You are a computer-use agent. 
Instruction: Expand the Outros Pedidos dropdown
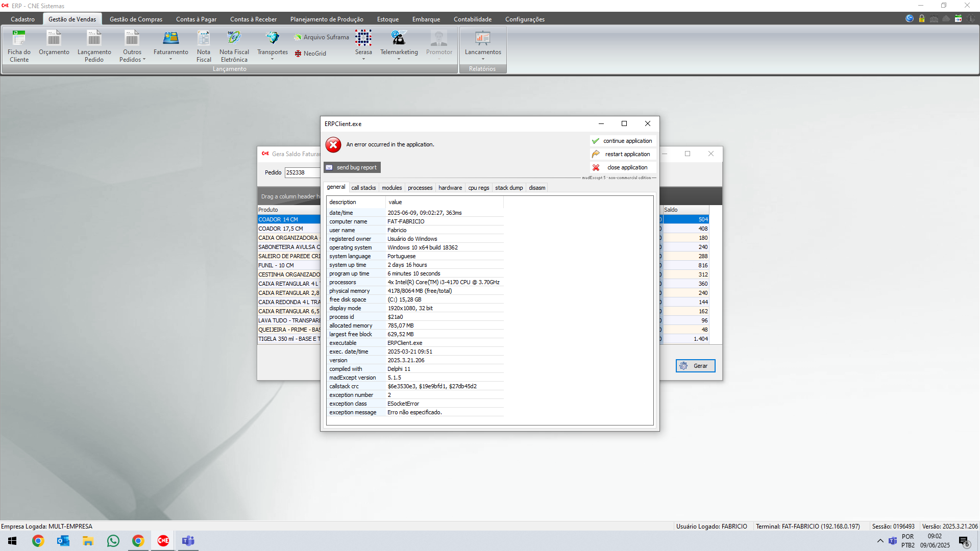[x=144, y=60]
